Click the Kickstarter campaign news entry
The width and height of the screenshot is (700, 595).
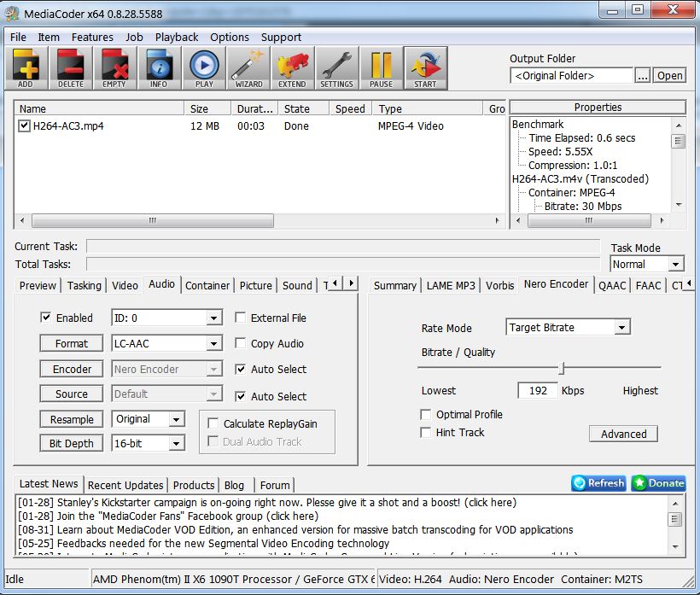point(267,502)
